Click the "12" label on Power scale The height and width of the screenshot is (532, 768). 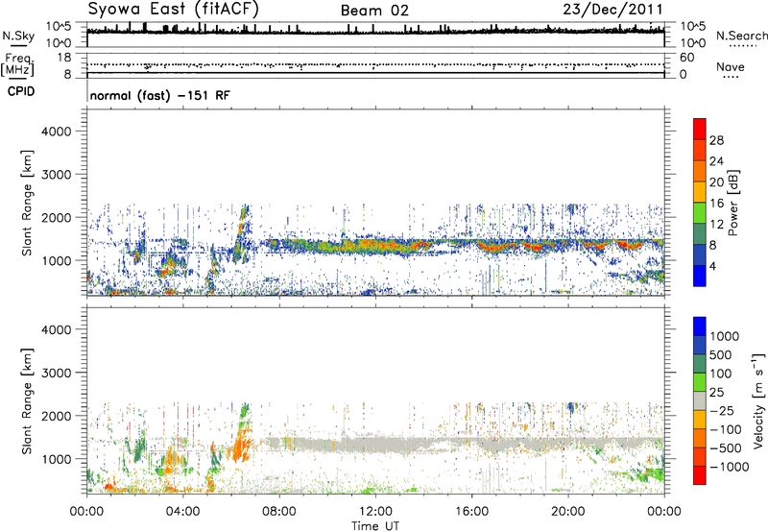pos(716,225)
